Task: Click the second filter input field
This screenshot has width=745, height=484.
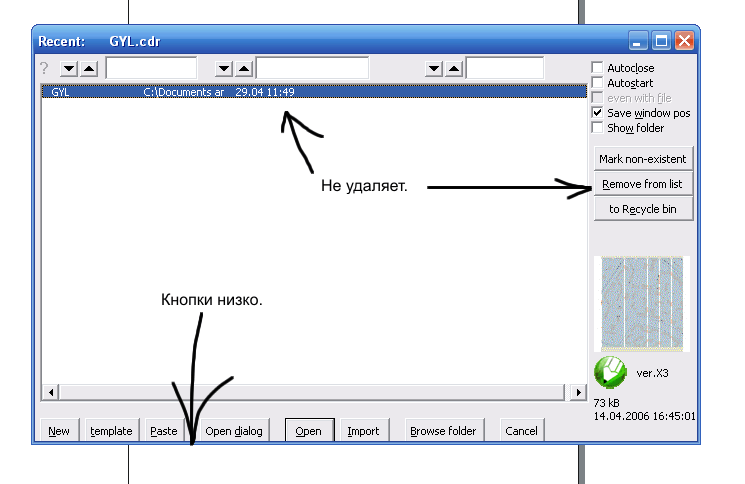Action: (x=312, y=68)
